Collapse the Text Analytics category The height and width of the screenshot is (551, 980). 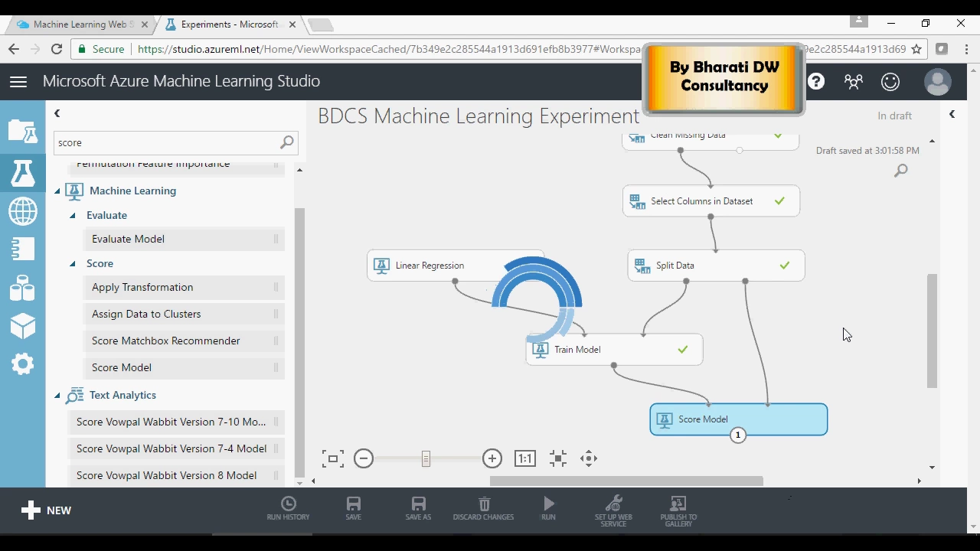(x=57, y=396)
